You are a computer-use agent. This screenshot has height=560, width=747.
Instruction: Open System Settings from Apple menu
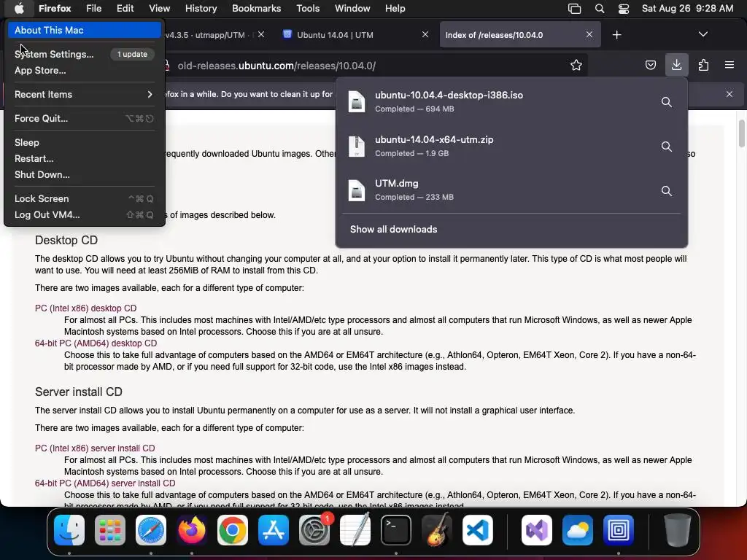85,54
